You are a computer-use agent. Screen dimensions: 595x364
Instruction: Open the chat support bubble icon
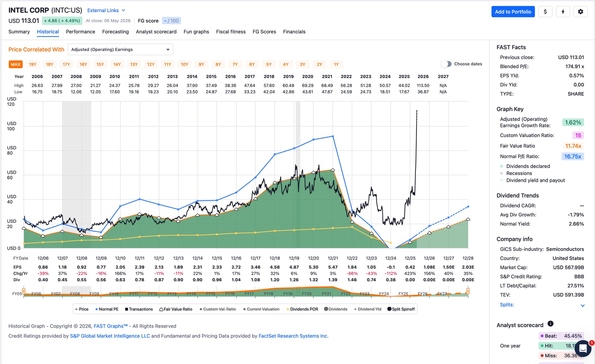coord(583,349)
